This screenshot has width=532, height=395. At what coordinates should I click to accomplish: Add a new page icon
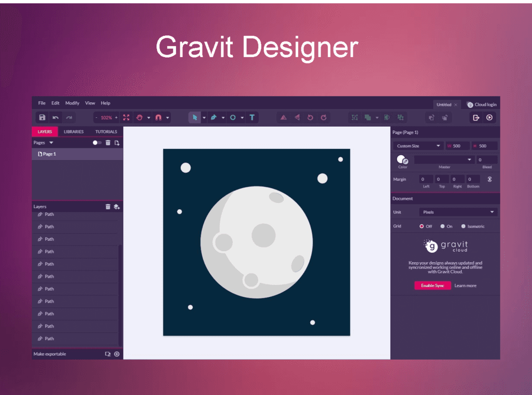click(x=117, y=143)
